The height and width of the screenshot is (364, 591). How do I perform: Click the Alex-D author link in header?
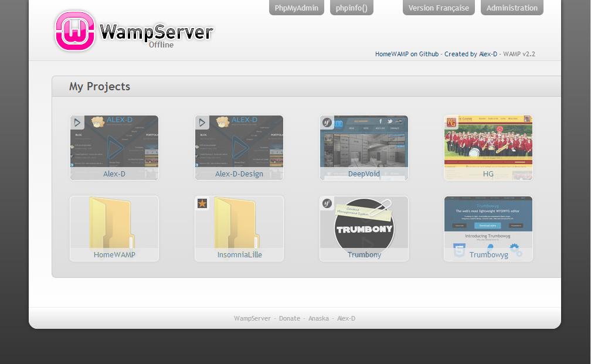488,54
